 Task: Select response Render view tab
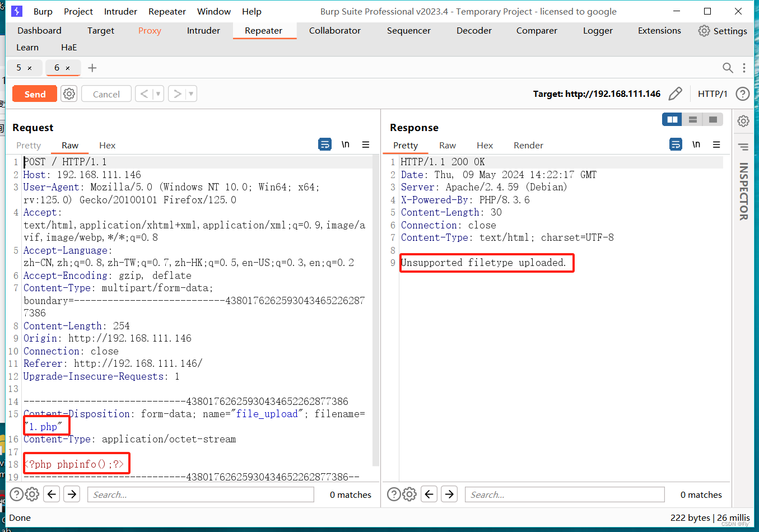click(528, 145)
